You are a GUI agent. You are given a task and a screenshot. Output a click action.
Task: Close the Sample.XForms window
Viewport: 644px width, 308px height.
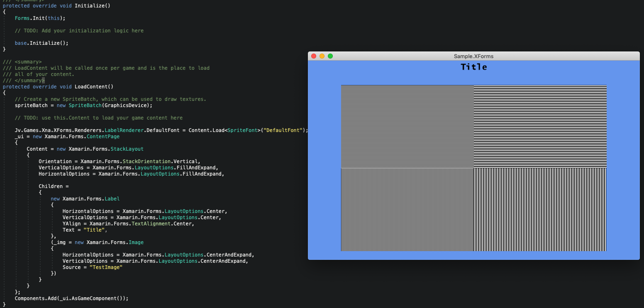coord(314,56)
